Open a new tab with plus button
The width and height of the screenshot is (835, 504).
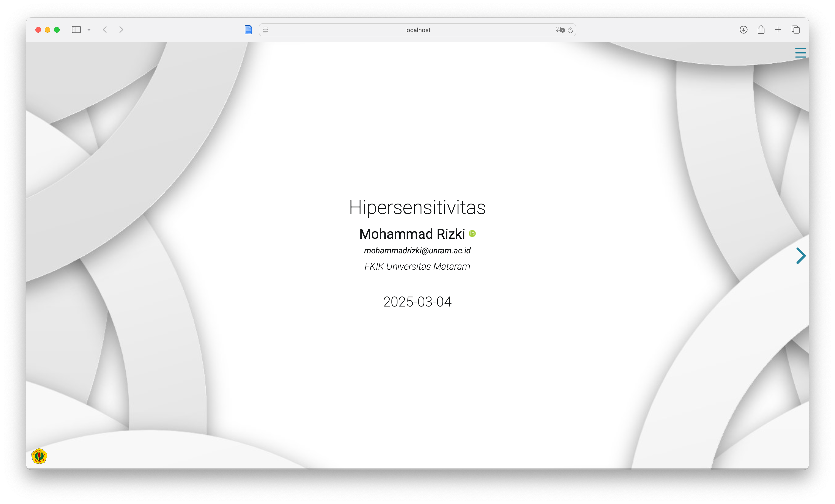click(778, 30)
